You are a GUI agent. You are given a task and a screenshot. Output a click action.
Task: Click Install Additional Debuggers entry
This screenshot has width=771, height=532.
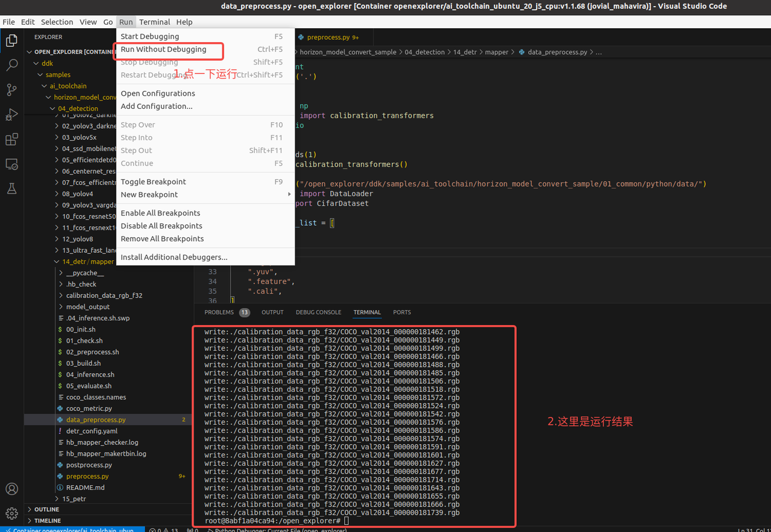click(x=174, y=257)
